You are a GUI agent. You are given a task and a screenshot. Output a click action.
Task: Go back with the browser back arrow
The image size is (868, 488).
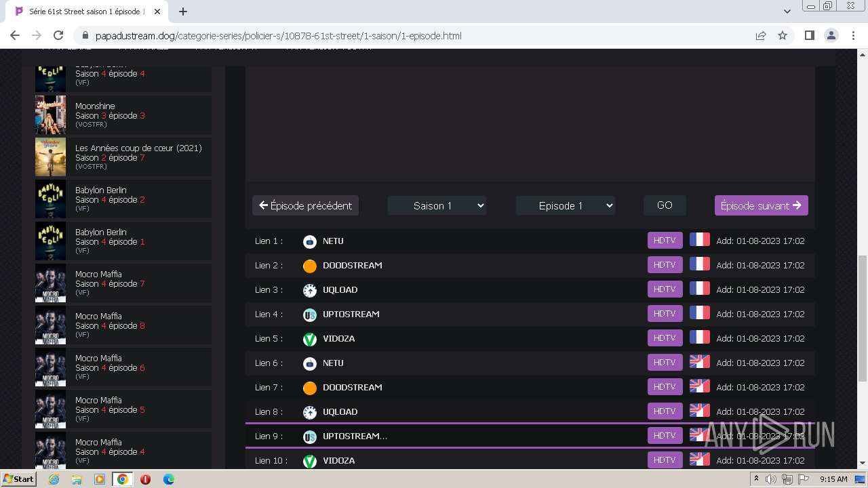point(15,35)
